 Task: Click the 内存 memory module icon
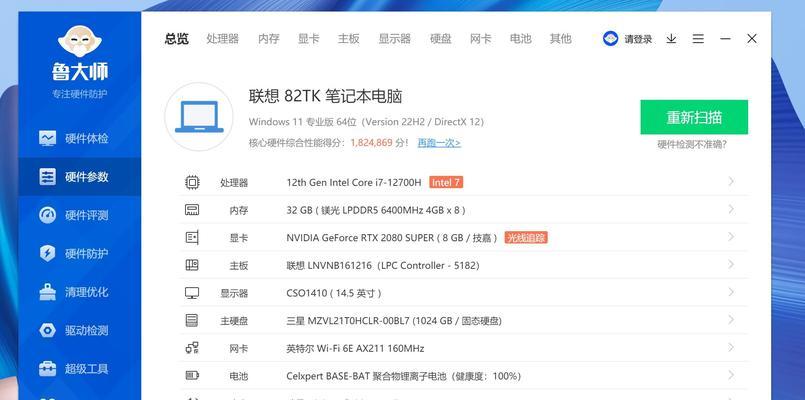click(x=192, y=209)
